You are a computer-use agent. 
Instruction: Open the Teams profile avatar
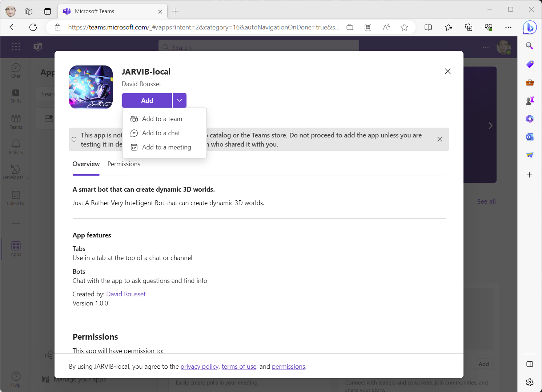pos(504,47)
